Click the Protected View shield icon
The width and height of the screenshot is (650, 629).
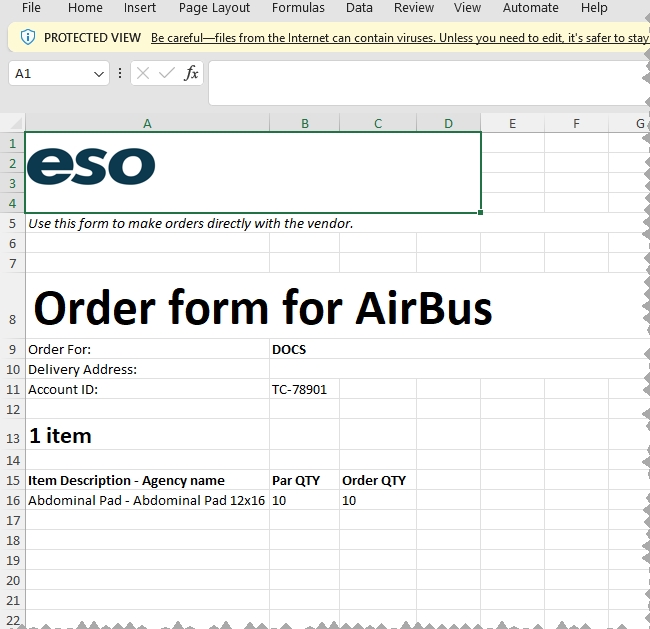(x=28, y=37)
